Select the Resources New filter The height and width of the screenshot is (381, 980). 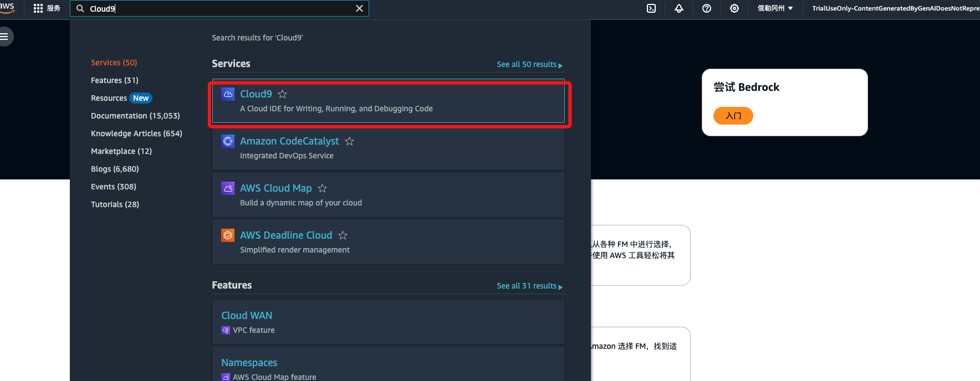click(121, 98)
